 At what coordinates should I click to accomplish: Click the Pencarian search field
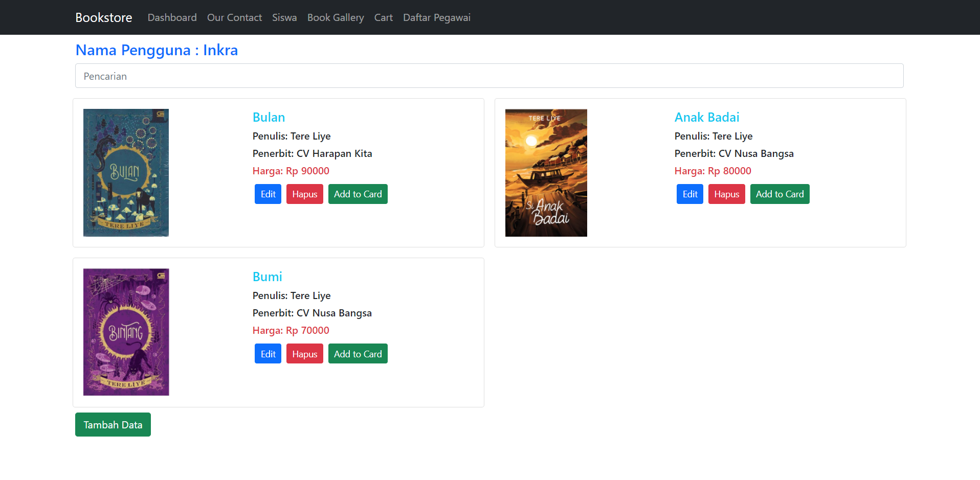coord(489,76)
